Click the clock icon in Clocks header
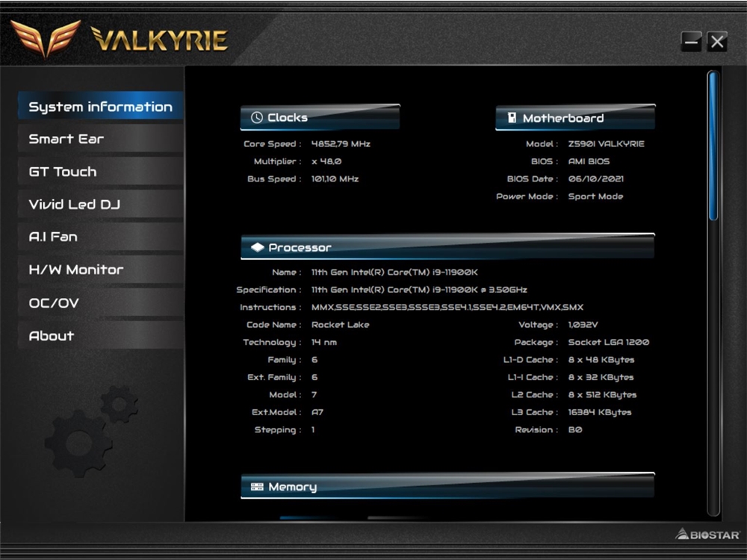The width and height of the screenshot is (747, 560). tap(257, 118)
